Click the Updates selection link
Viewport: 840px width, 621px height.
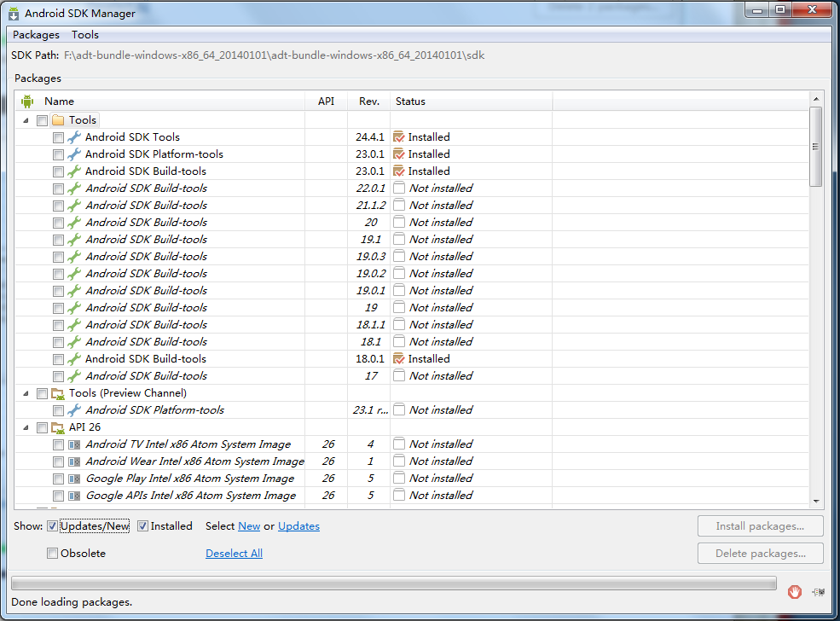point(299,526)
